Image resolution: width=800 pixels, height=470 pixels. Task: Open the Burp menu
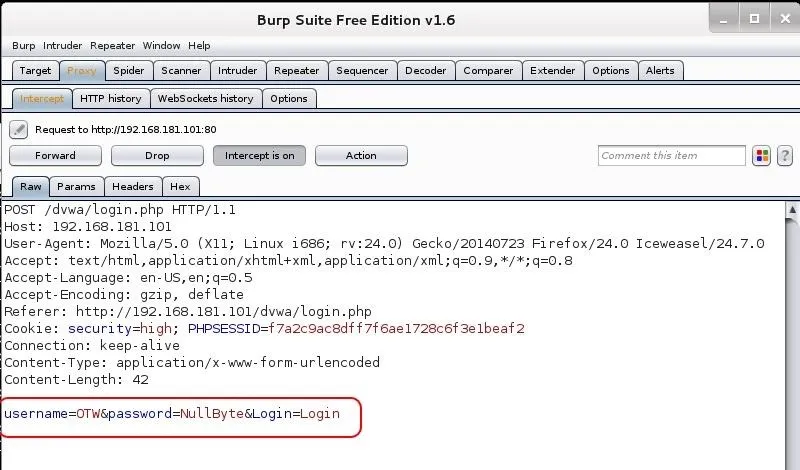pos(23,46)
